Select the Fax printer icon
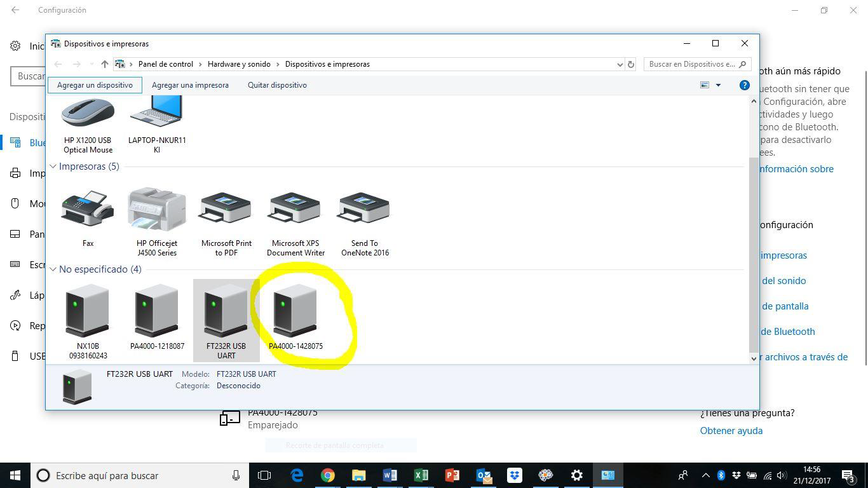This screenshot has width=868, height=488. 88,218
